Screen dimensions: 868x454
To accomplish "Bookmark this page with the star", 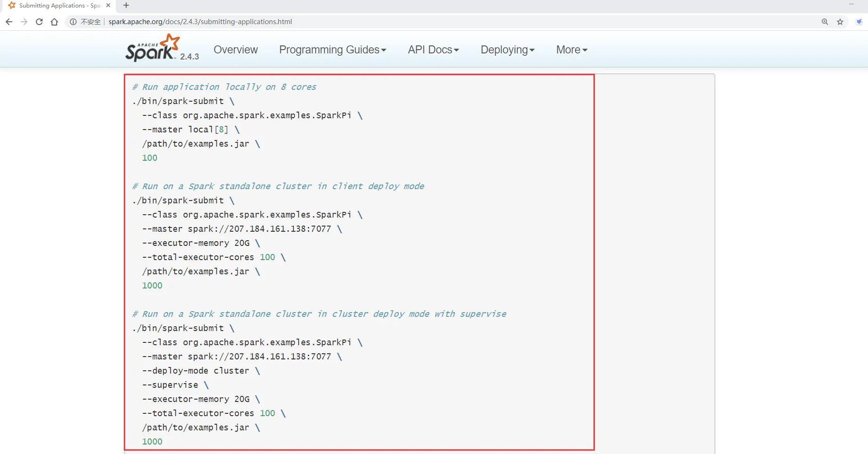I will coord(840,22).
